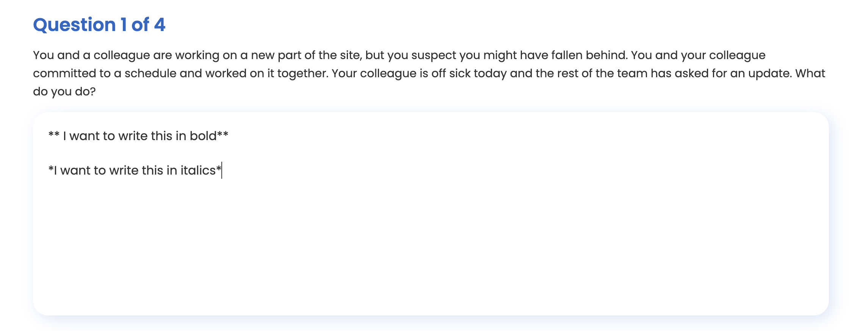The height and width of the screenshot is (331, 868).
Task: Click the question paragraph's first line
Action: click(x=399, y=55)
